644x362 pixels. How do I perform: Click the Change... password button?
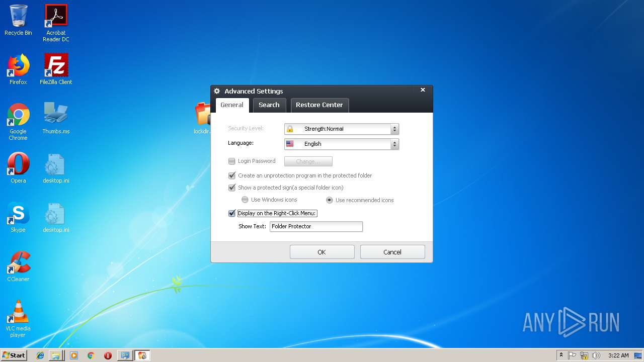point(308,161)
